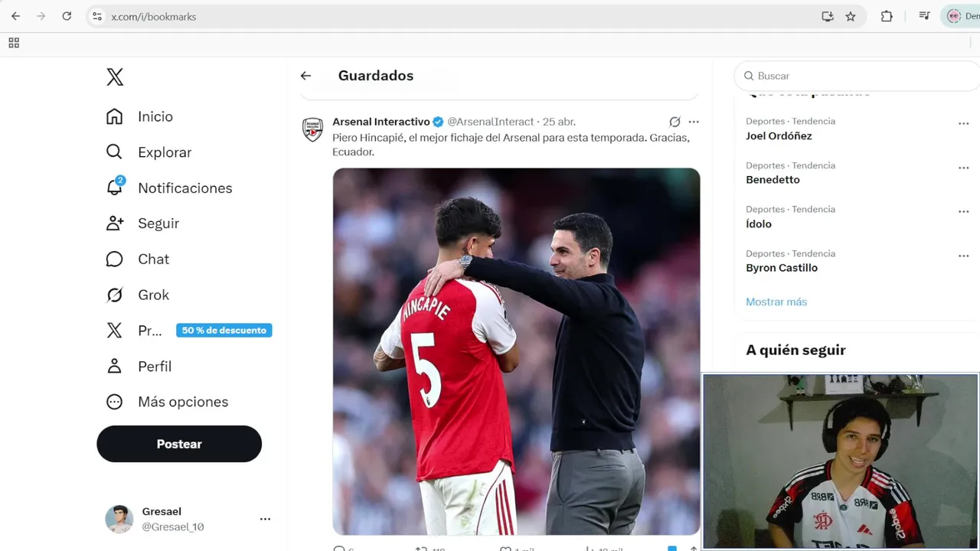Click the browser media control icon
The image size is (980, 551).
(924, 16)
